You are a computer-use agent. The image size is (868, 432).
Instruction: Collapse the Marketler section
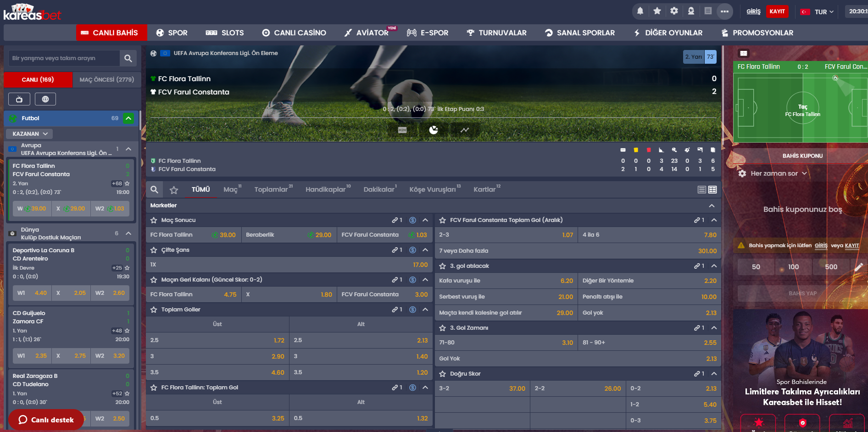click(x=712, y=205)
